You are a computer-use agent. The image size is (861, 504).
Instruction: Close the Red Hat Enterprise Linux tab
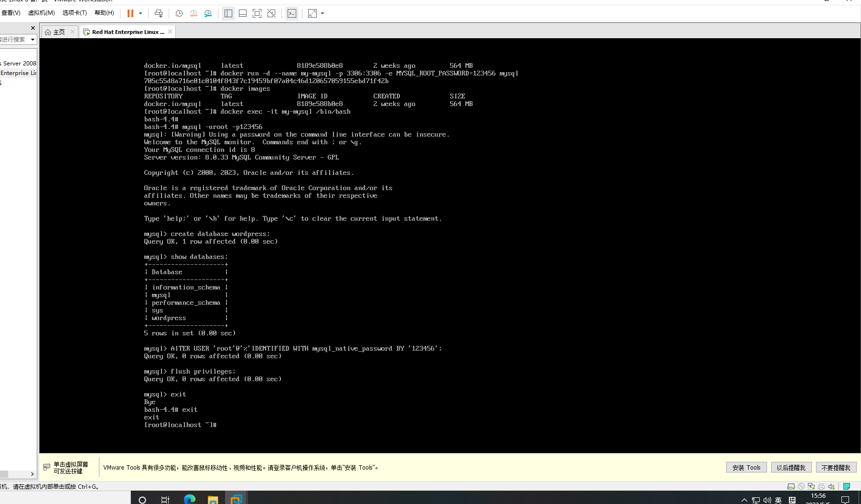[170, 32]
